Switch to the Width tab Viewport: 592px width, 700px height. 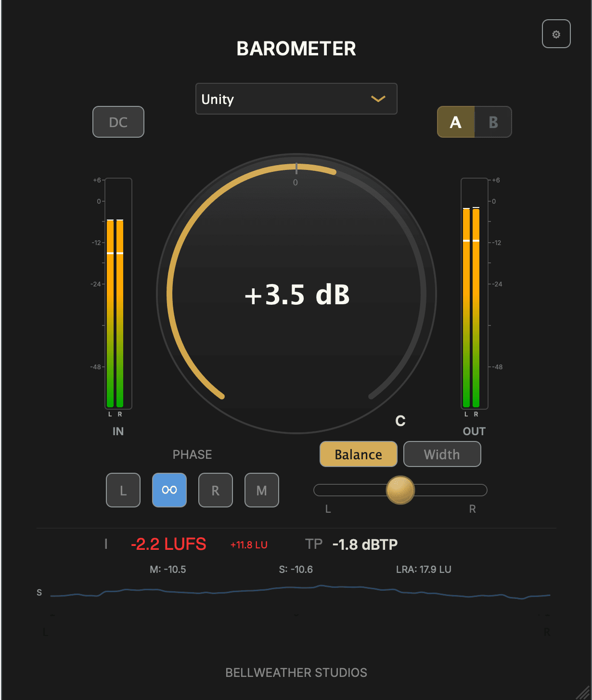pos(442,454)
